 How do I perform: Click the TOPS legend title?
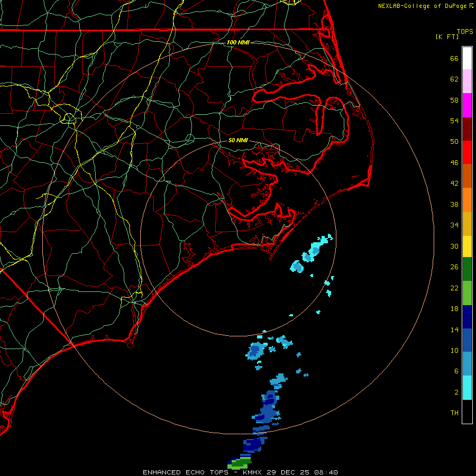coord(465,32)
